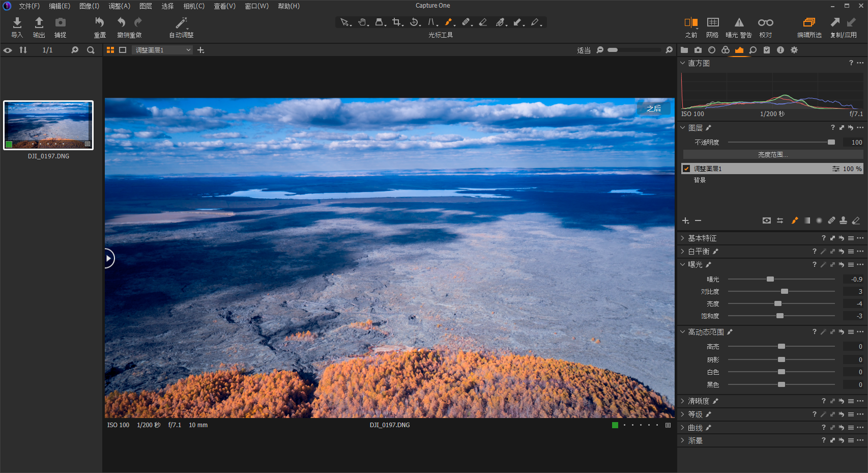The height and width of the screenshot is (473, 868).
Task: Switch to single image view mode
Action: pyautogui.click(x=123, y=50)
